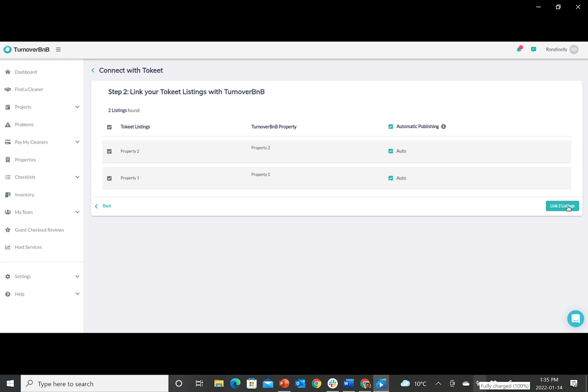Click the Settings gear icon

pyautogui.click(x=8, y=276)
